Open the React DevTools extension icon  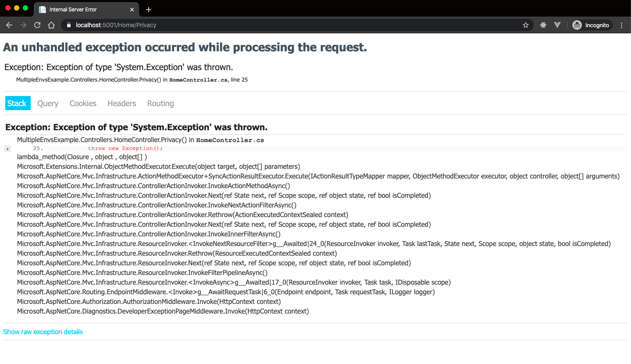coord(543,25)
